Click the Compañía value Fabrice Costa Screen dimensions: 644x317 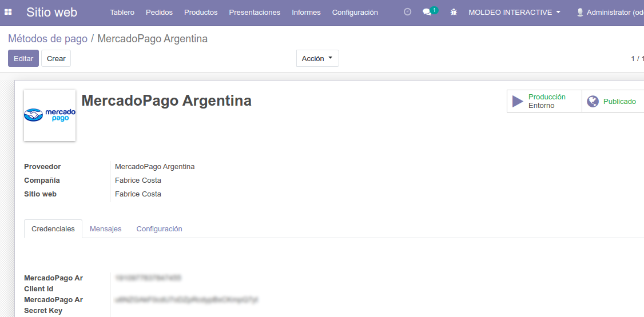point(138,180)
